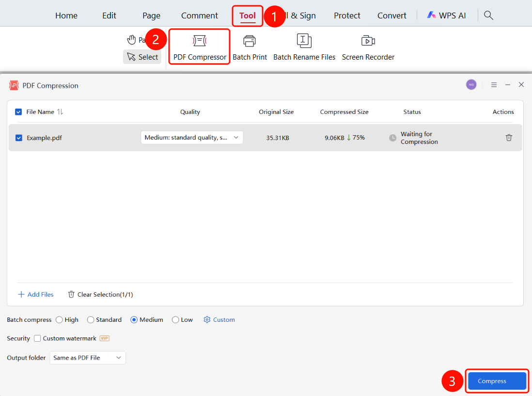Open Batch Rename Files tool
Screen dimensions: 532x396
tap(304, 48)
